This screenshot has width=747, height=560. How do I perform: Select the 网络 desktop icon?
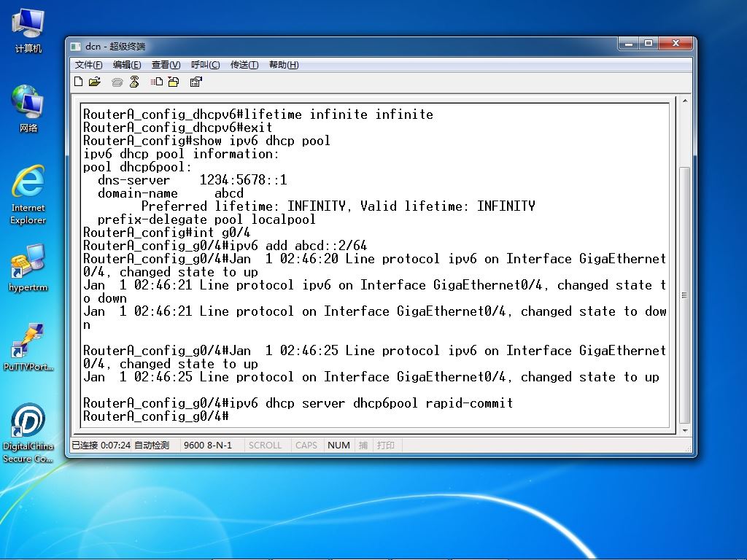pos(28,109)
